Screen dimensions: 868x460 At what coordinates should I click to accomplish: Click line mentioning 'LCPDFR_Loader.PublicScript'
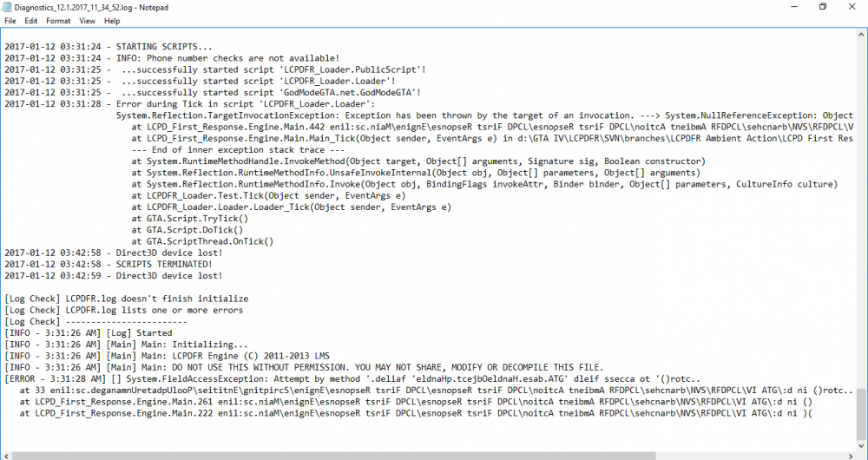point(215,69)
